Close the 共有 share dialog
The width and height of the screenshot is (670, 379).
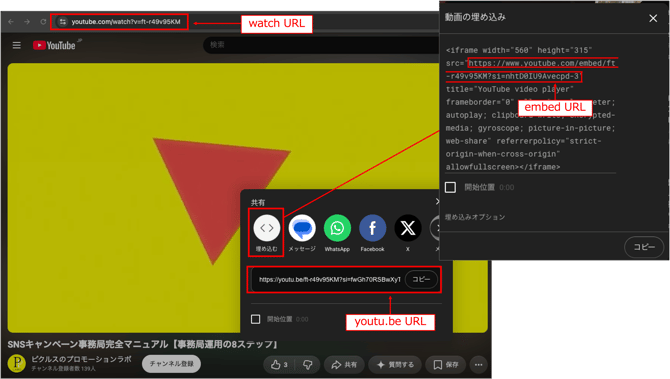pos(437,201)
